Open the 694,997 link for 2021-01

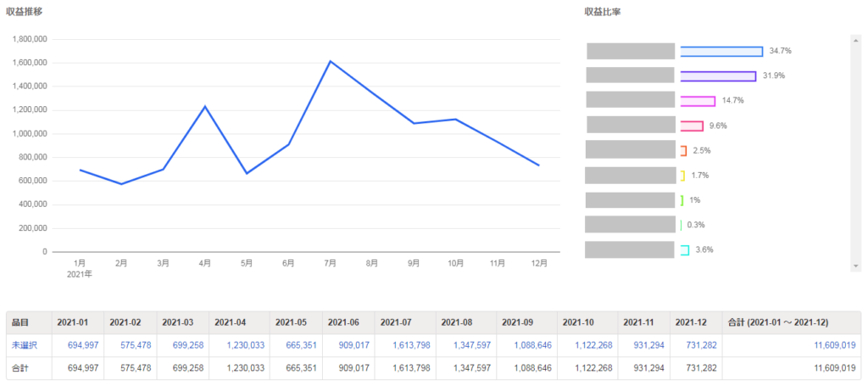tap(83, 345)
